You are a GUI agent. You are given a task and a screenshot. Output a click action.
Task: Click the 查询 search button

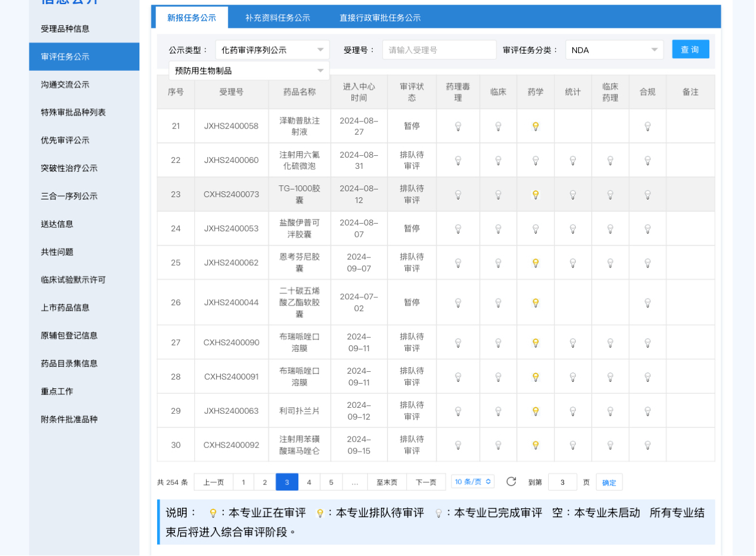[x=690, y=50]
